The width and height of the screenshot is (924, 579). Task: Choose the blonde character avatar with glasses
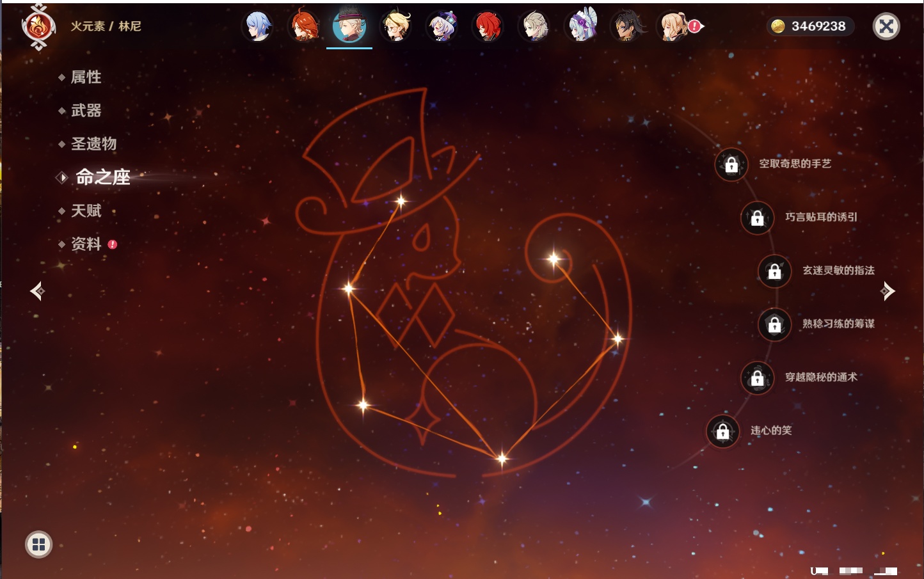(x=395, y=26)
